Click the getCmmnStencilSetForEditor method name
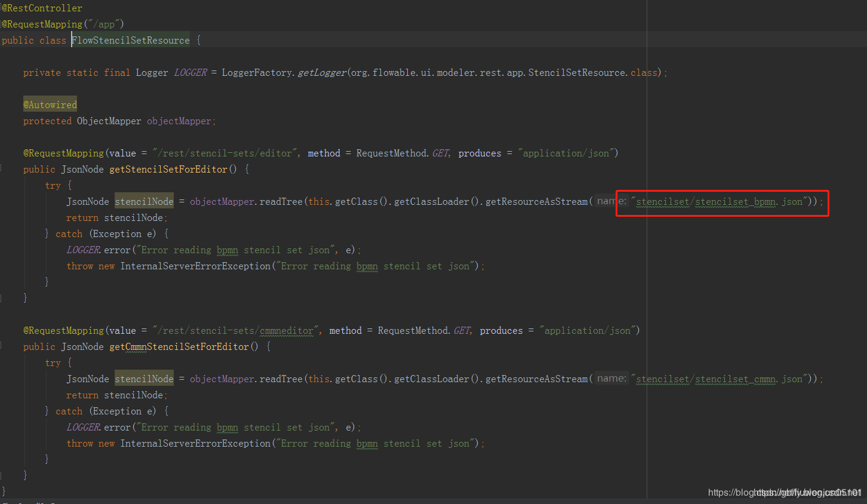This screenshot has height=504, width=867. [179, 346]
